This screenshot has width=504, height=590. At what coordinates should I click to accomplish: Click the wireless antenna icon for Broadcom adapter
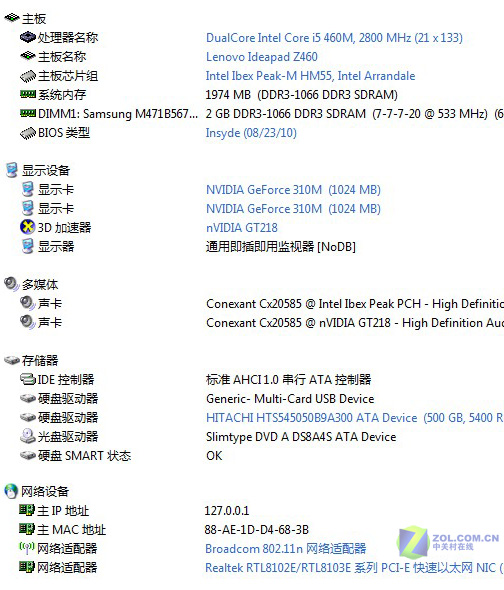[x=27, y=548]
